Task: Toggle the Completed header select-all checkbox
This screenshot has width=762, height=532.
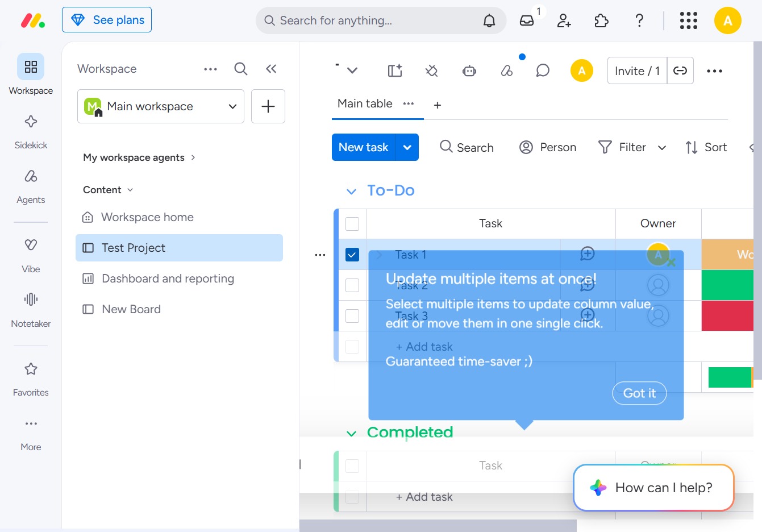Action: [352, 466]
